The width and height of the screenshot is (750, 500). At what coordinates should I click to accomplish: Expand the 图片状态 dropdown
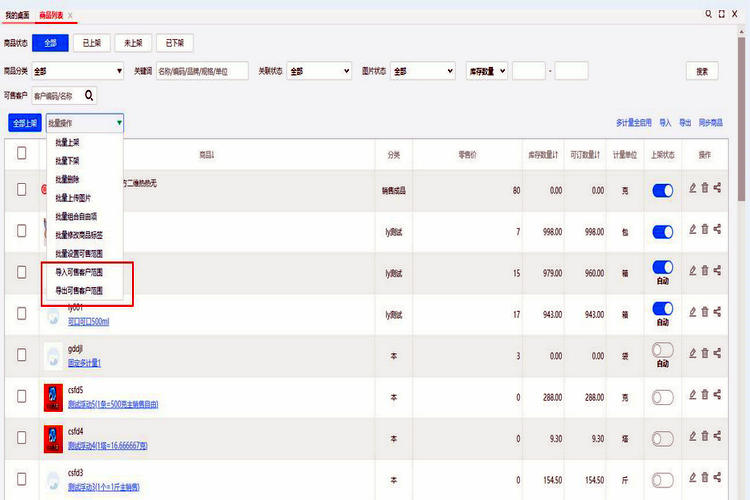coord(422,71)
